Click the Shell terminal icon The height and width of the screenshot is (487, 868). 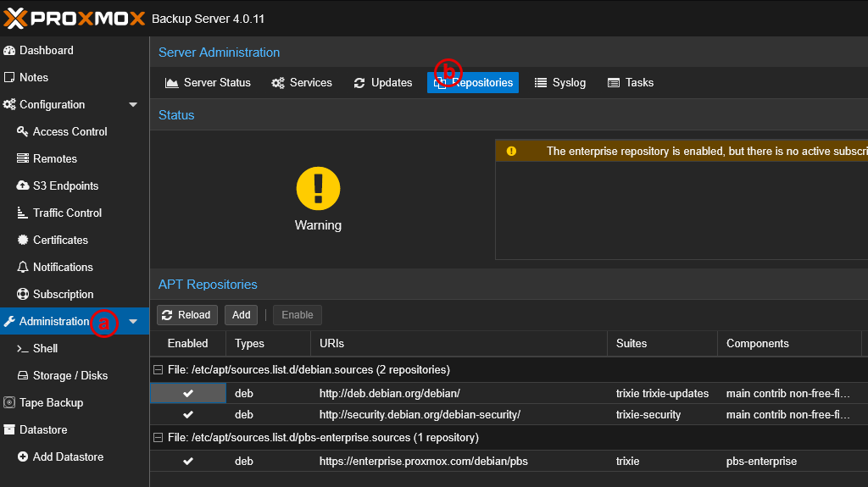(x=23, y=349)
